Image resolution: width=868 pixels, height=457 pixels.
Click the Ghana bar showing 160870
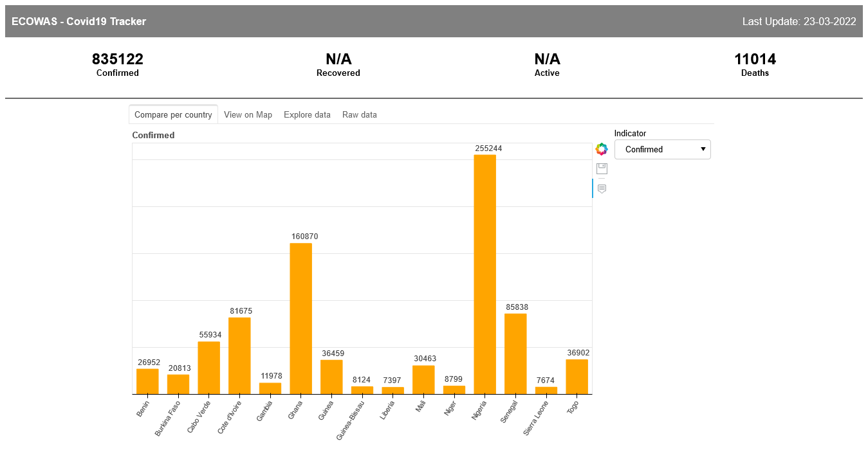pyautogui.click(x=301, y=319)
